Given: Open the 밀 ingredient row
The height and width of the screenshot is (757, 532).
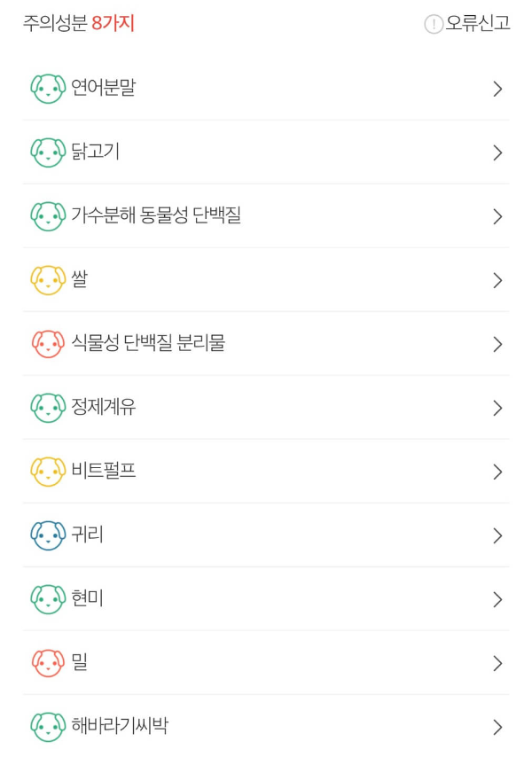Looking at the screenshot, I should coord(266,663).
